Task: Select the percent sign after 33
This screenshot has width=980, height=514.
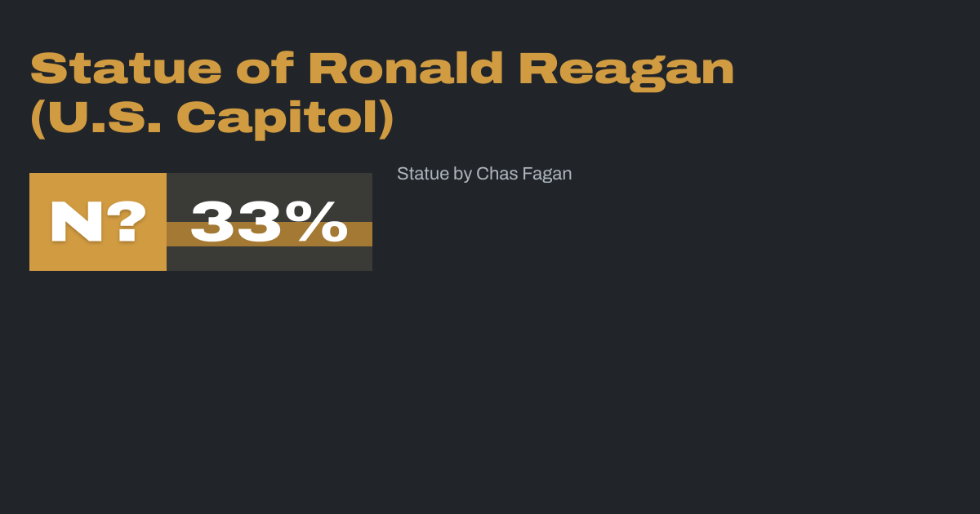Action: [322, 222]
